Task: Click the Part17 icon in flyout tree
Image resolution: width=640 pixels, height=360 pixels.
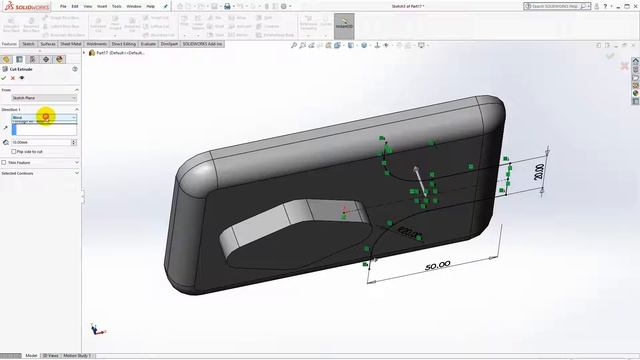Action: tap(92, 53)
